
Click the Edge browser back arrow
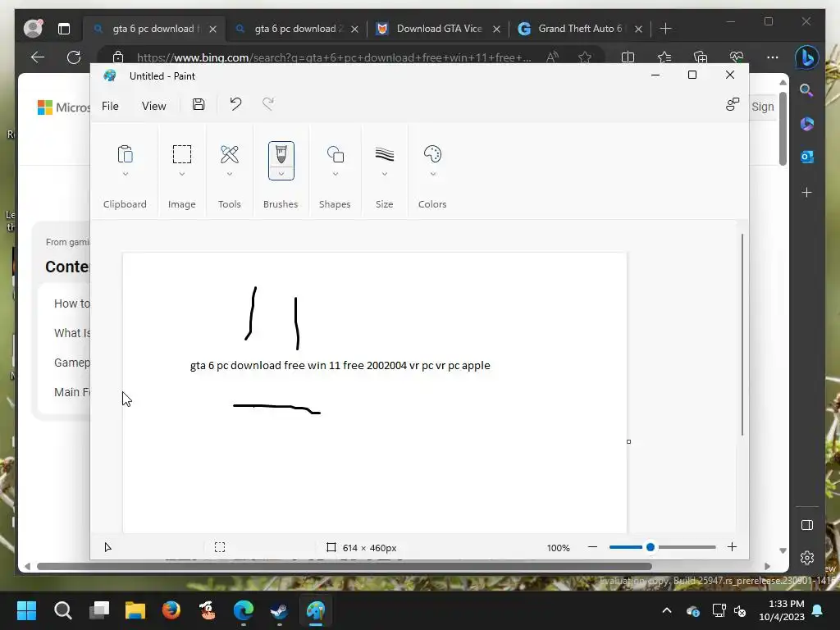38,57
